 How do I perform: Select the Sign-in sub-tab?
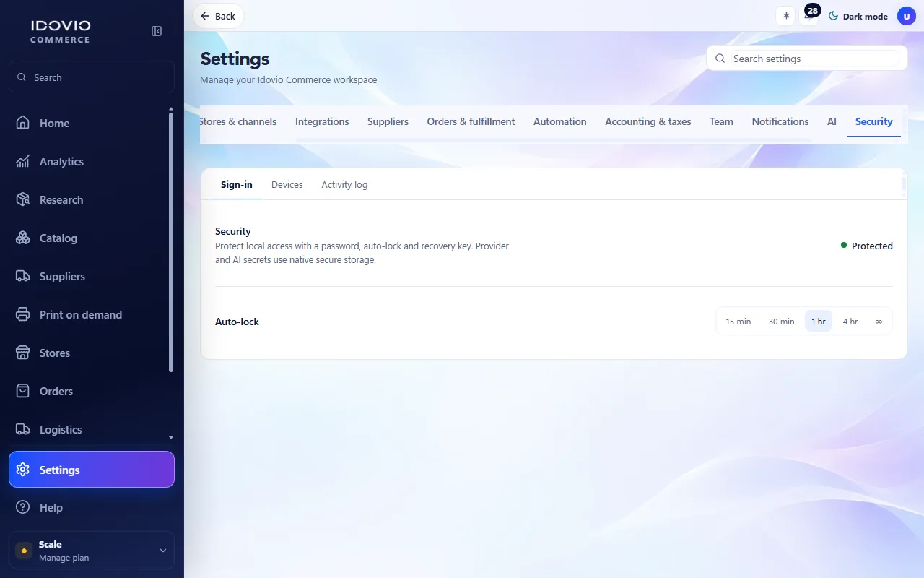[x=237, y=184]
